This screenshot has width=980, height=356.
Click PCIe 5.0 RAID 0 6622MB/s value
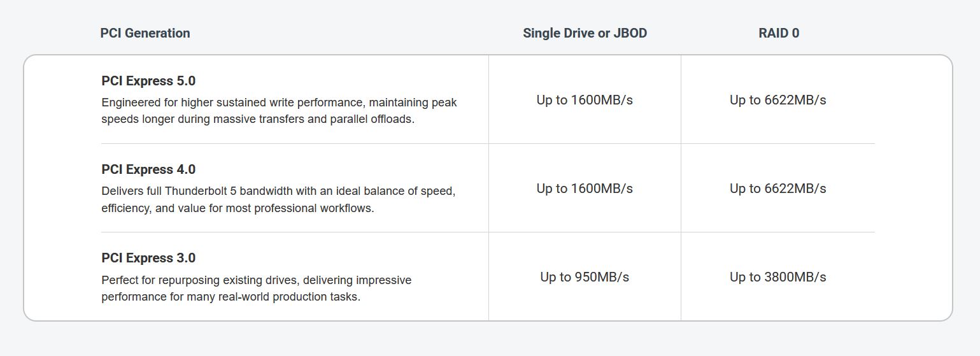pyautogui.click(x=778, y=100)
